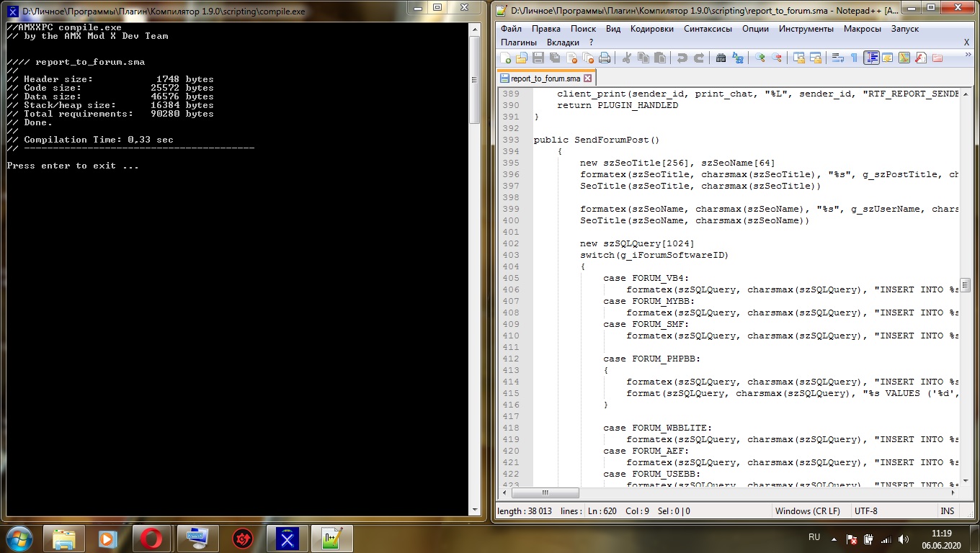Click the user-defined language toolbar icon
Screen dimensions: 980x553
[888, 58]
